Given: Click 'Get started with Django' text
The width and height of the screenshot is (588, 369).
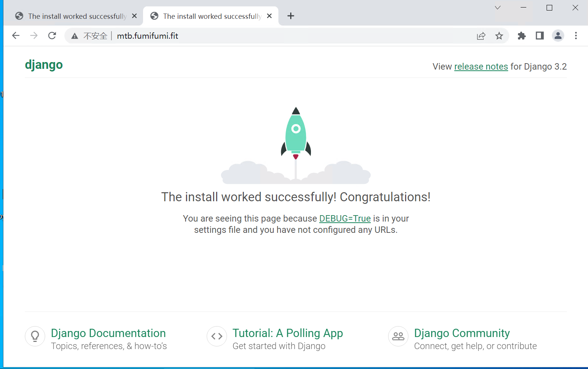Looking at the screenshot, I should pos(279,346).
